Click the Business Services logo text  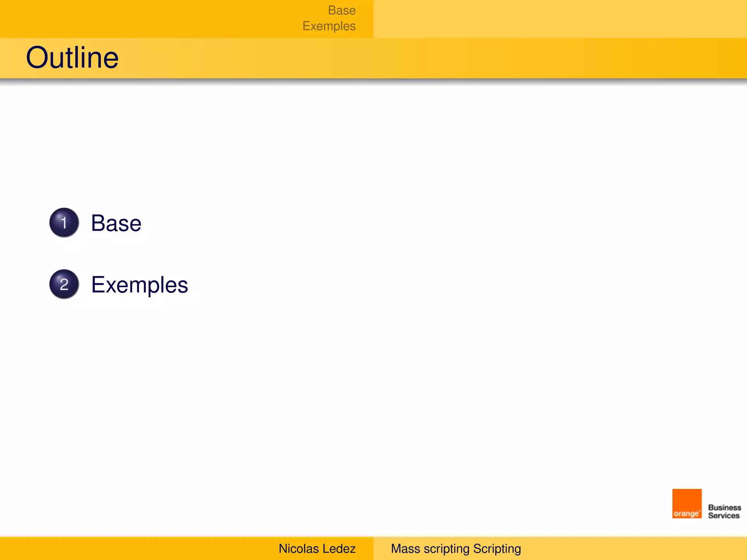click(724, 512)
